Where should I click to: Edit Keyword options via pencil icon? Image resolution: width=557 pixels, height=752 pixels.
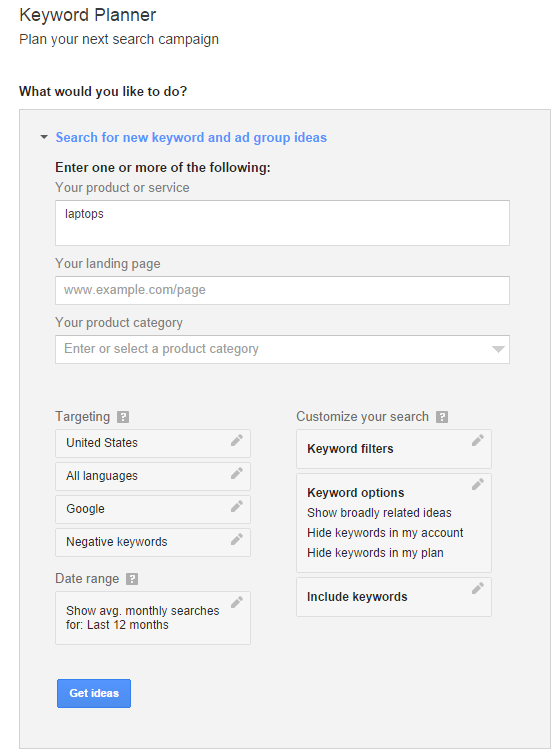478,484
